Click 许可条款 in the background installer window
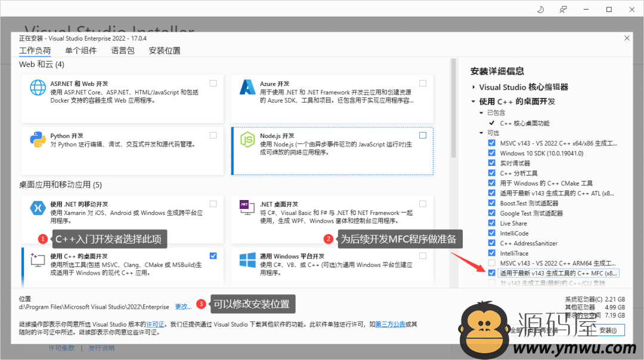Screen dimensions: 644x360 (61, 348)
